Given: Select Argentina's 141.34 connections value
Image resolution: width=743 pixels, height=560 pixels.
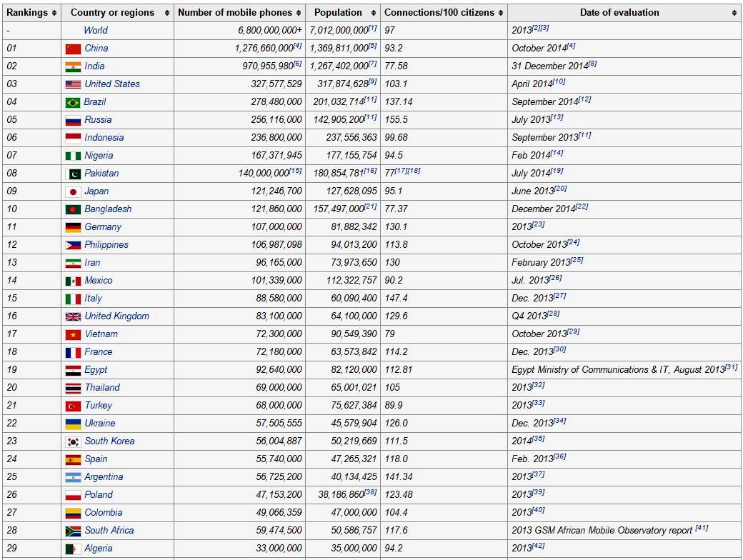Looking at the screenshot, I should coord(399,477).
